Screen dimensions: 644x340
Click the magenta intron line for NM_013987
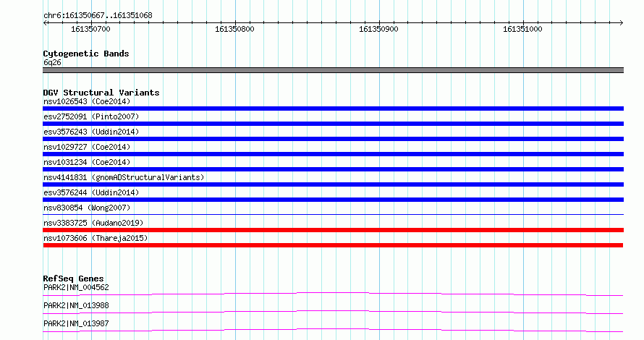point(333,330)
